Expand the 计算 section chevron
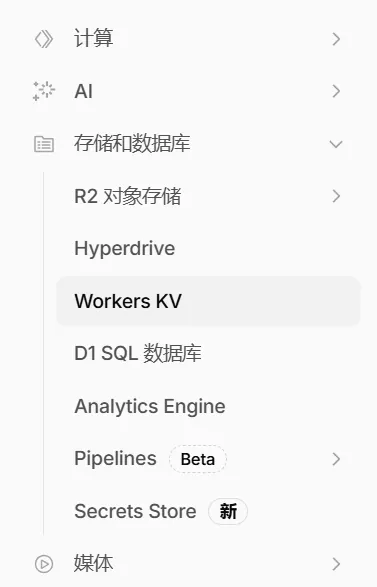The width and height of the screenshot is (377, 587). (336, 39)
